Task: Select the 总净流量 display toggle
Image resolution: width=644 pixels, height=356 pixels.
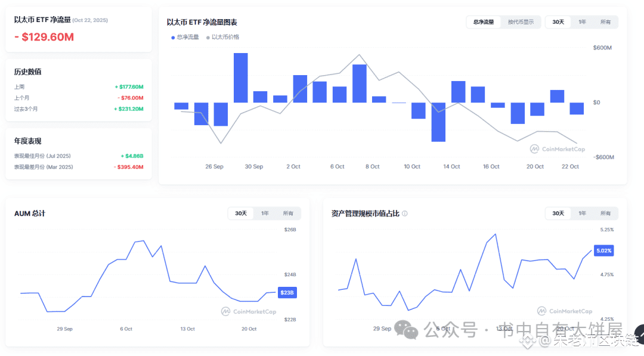Action: tap(483, 21)
